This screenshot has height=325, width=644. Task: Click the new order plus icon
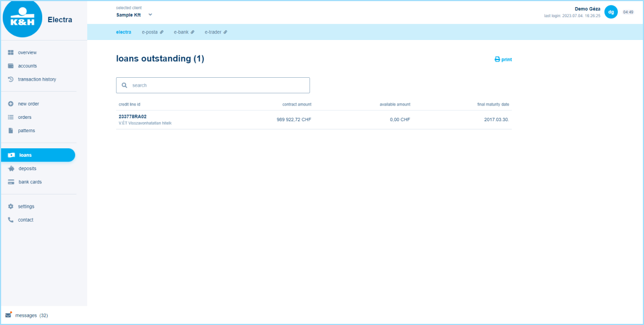point(9,103)
